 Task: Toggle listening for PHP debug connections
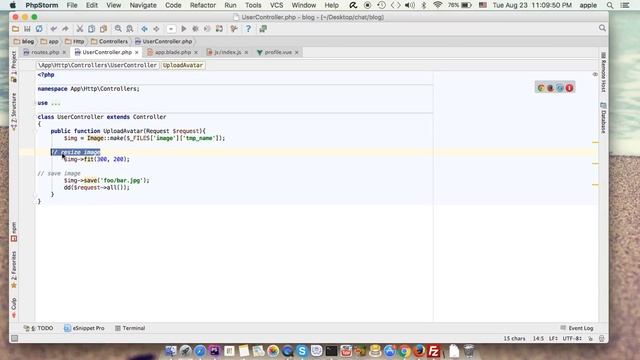[x=220, y=29]
